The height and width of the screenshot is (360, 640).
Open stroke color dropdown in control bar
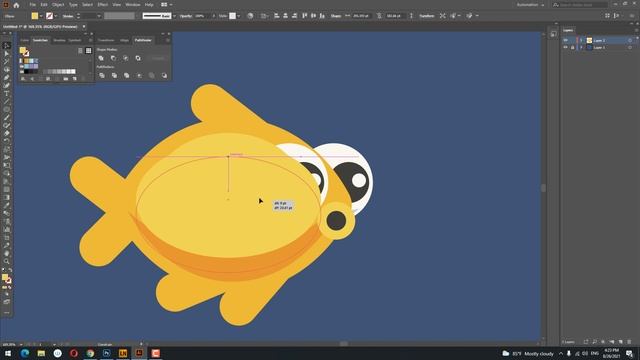pyautogui.click(x=56, y=16)
